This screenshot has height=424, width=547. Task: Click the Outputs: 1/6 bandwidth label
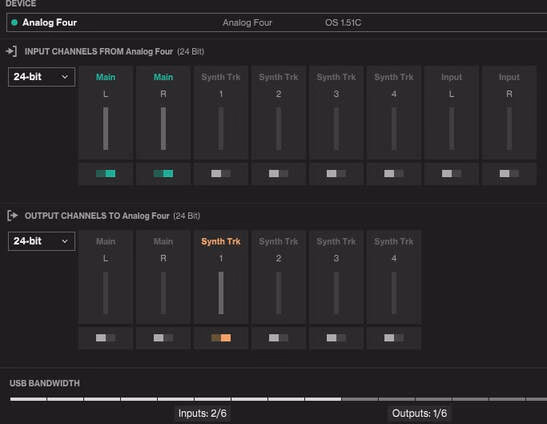(419, 414)
